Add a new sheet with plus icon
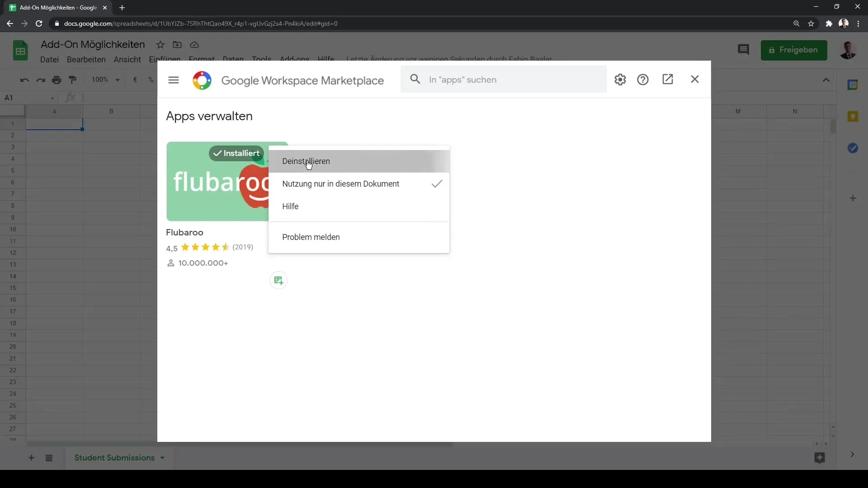This screenshot has width=868, height=488. tap(31, 458)
